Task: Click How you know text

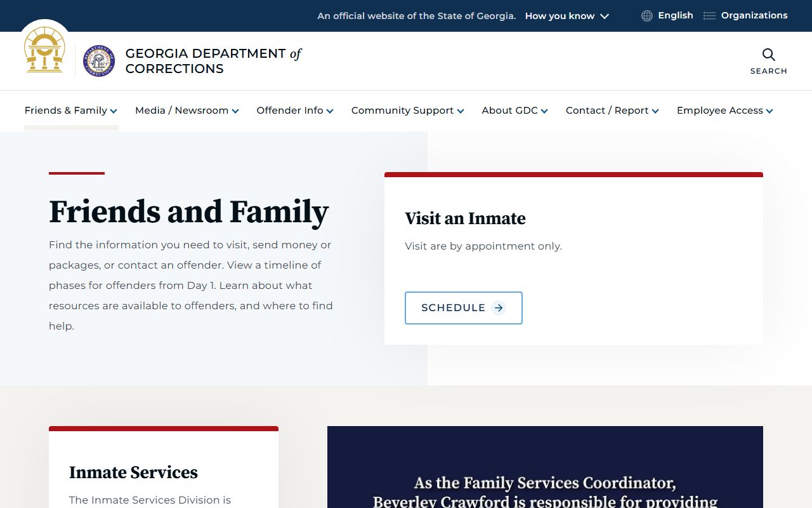Action: click(x=560, y=16)
